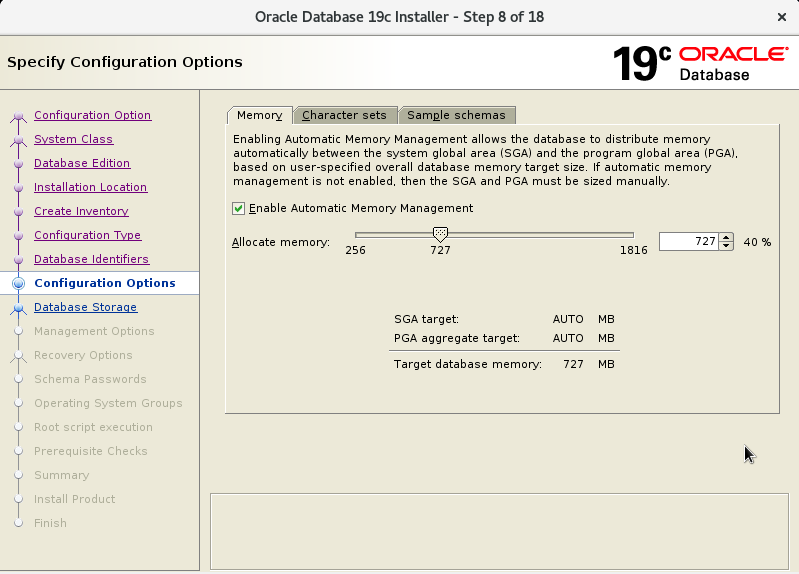
Task: Go to Database Storage step
Action: (x=86, y=307)
